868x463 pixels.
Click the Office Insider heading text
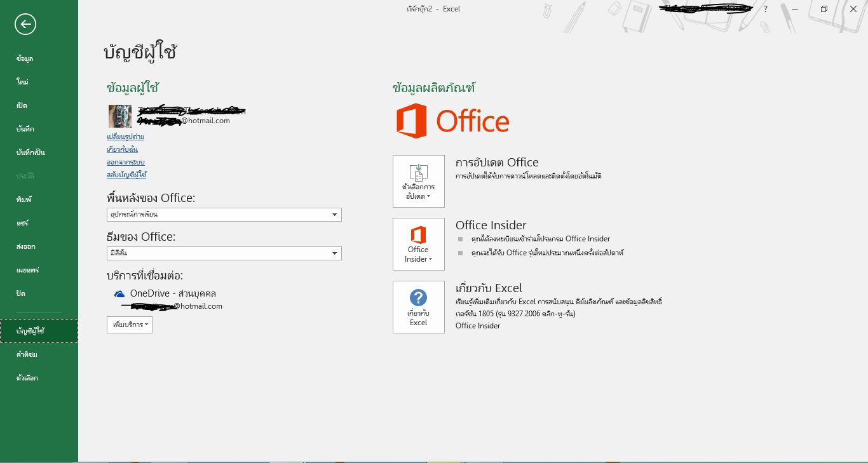pos(491,225)
